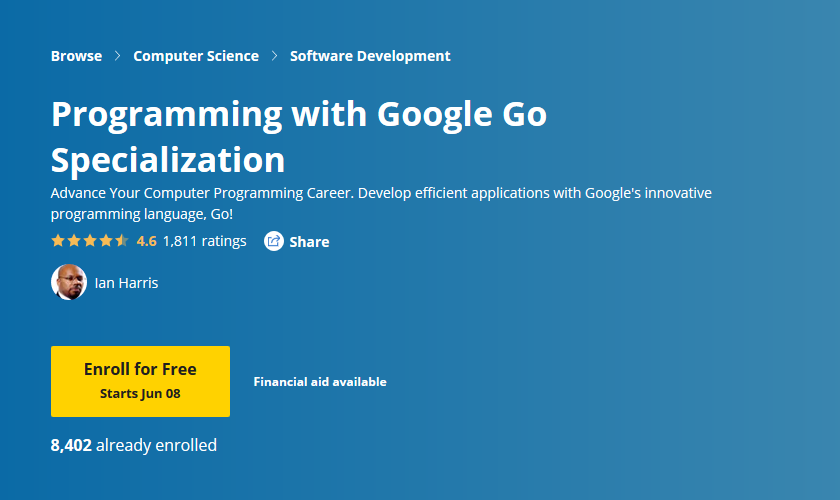Viewport: 840px width, 500px height.
Task: Click the Share icon
Action: 274,241
